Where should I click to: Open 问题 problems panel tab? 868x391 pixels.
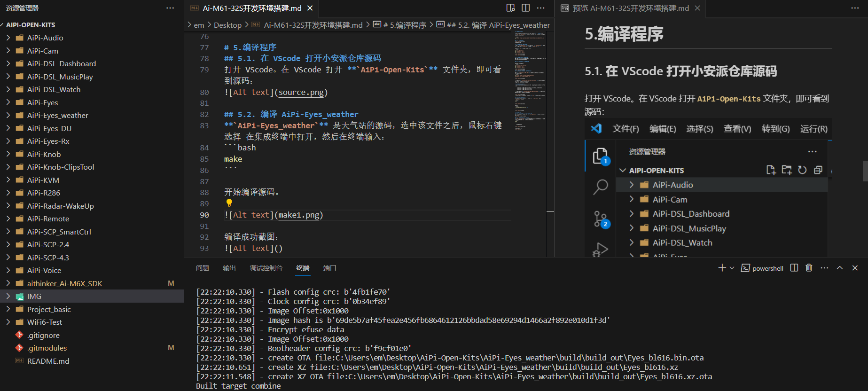[x=203, y=268]
